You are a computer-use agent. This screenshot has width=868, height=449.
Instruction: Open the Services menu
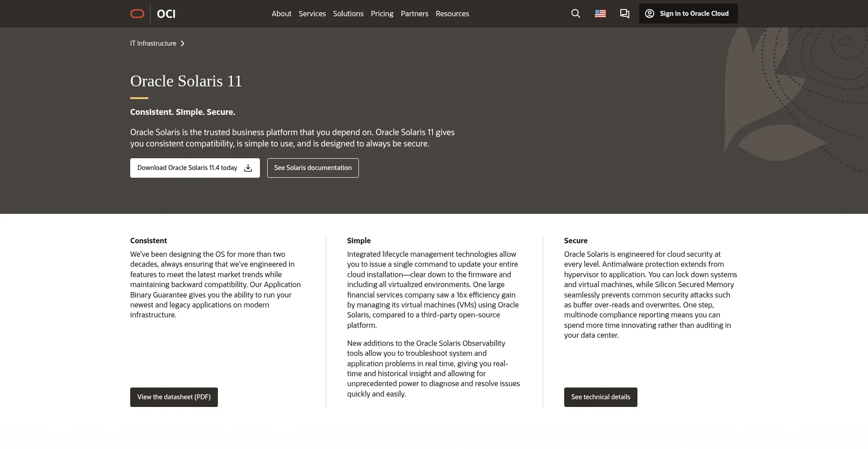coord(312,14)
